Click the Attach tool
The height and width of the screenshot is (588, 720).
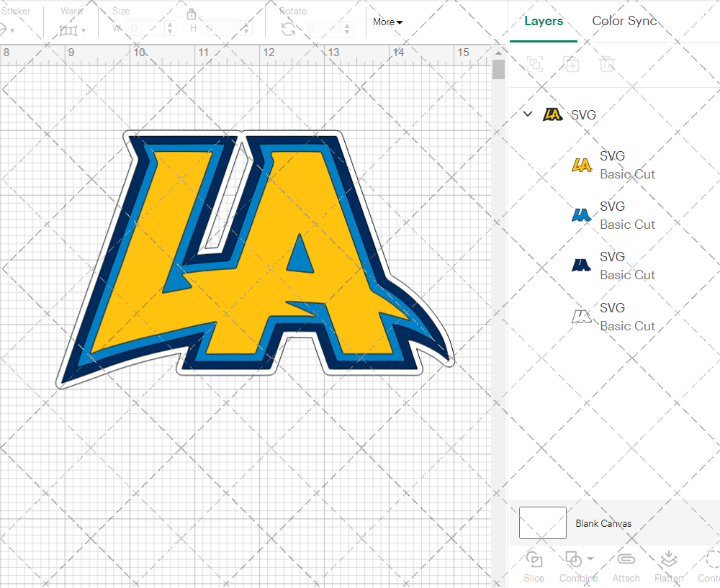[626, 566]
